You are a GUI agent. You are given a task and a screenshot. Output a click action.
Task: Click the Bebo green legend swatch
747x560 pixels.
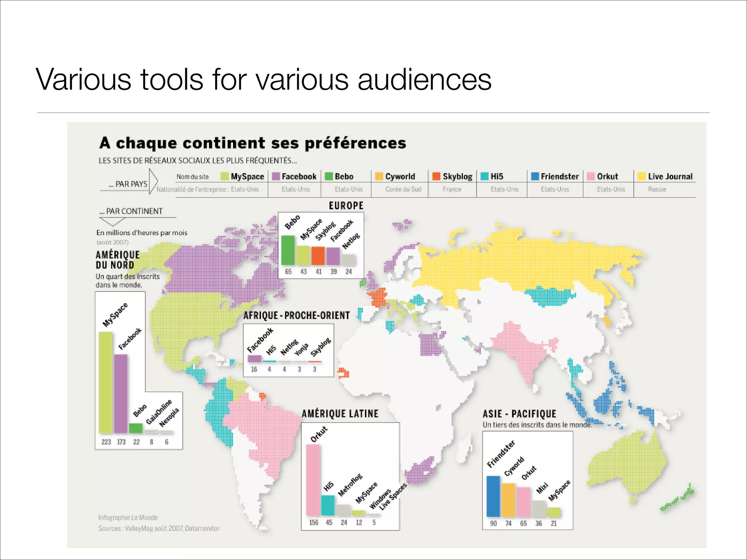coord(329,176)
